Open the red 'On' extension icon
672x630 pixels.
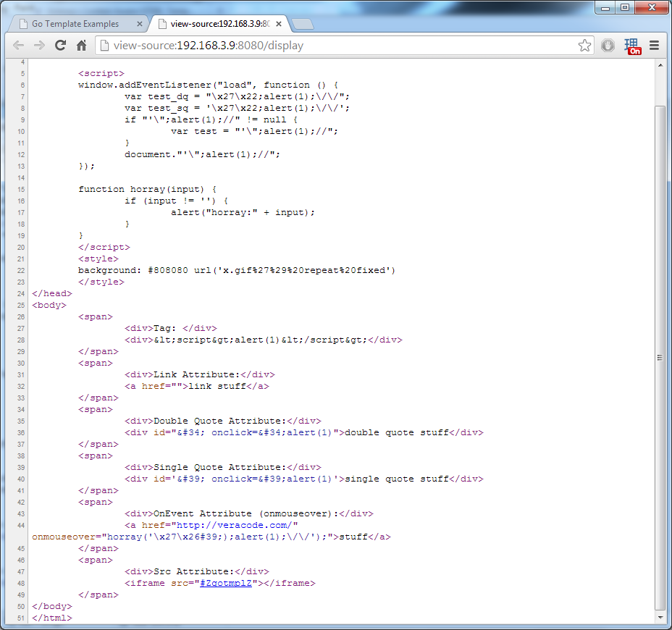pos(632,46)
